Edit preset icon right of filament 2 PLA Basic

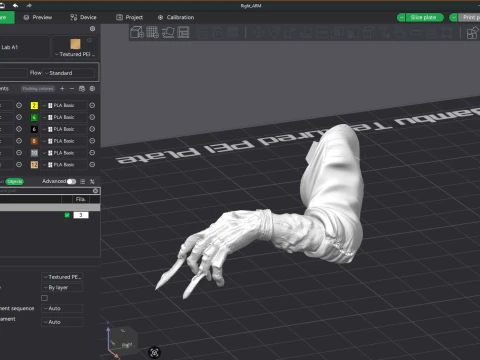click(x=92, y=105)
